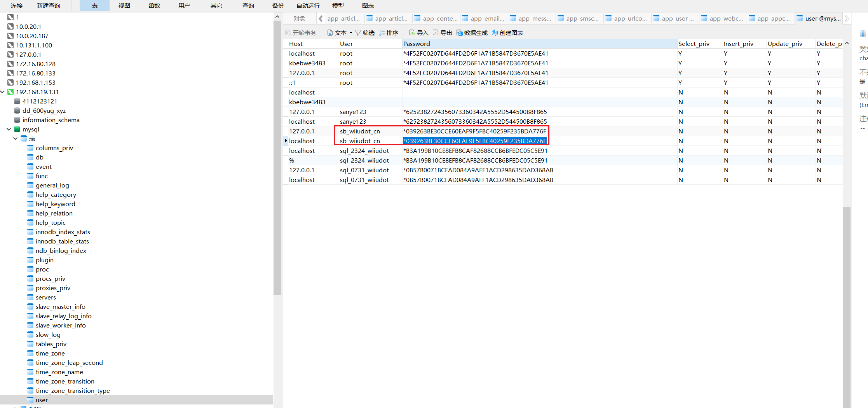This screenshot has height=408, width=868.
Task: Click the begin transaction (开始事务) icon
Action: [288, 33]
